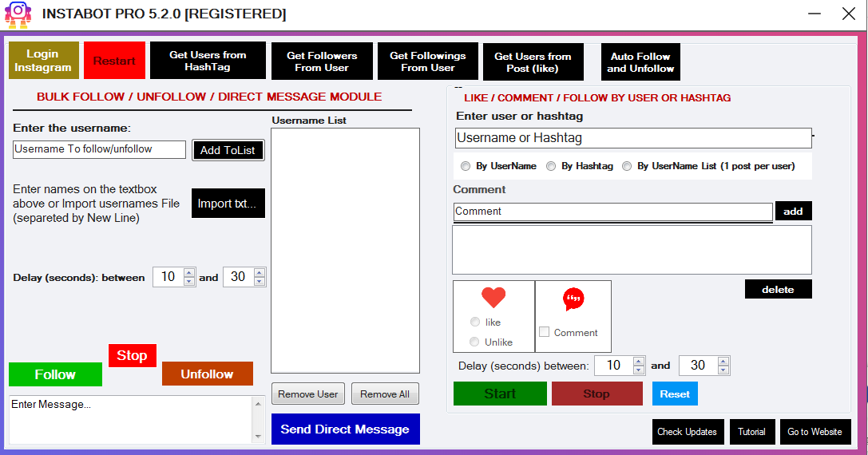868x455 pixels.
Task: Click Import txt... button
Action: click(x=228, y=203)
